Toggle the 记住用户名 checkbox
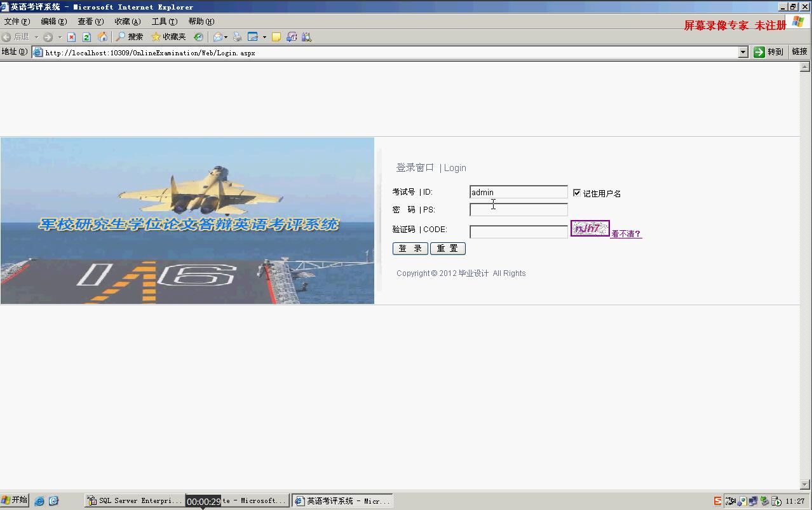 pos(576,193)
